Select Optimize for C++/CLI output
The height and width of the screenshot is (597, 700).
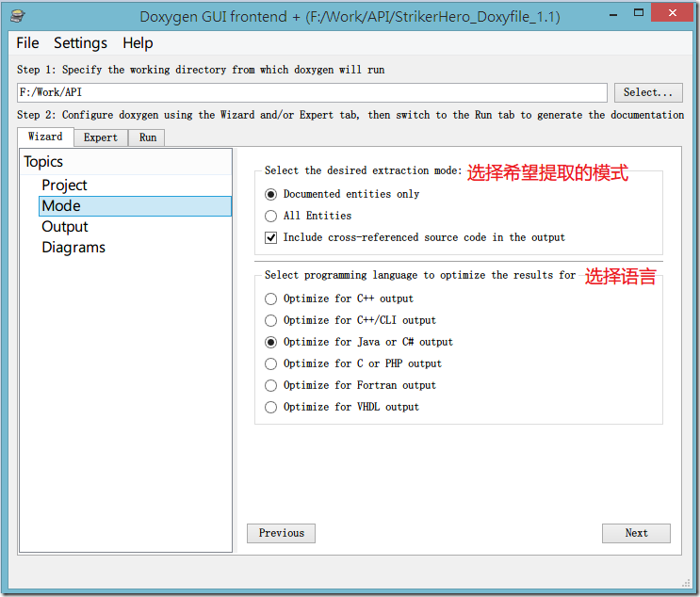[x=270, y=320]
